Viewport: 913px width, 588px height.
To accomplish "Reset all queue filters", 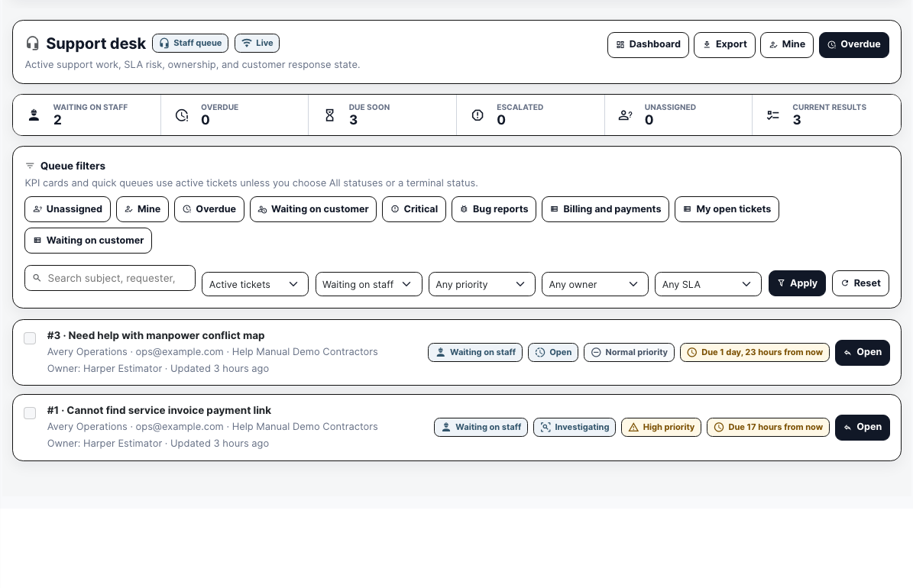I will coord(860,283).
